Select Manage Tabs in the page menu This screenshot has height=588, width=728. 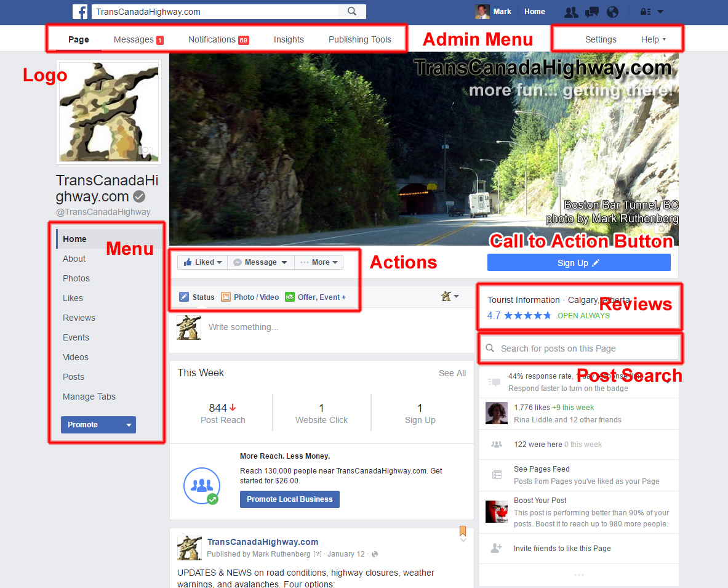(89, 397)
